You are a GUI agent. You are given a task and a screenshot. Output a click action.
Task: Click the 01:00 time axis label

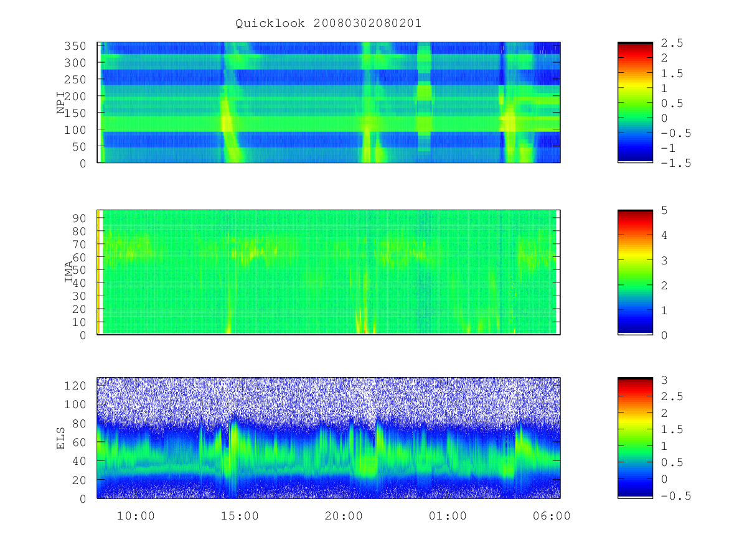[448, 516]
